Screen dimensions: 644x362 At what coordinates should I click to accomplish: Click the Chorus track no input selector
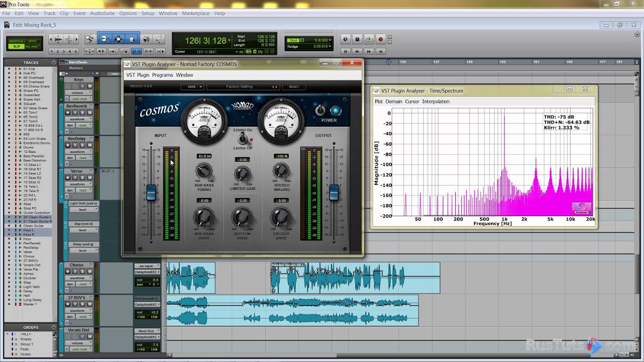pos(146,266)
